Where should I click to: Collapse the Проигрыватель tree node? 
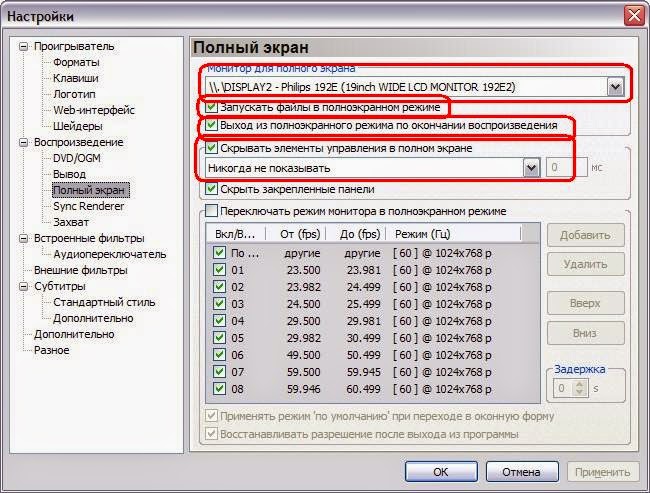(x=25, y=47)
